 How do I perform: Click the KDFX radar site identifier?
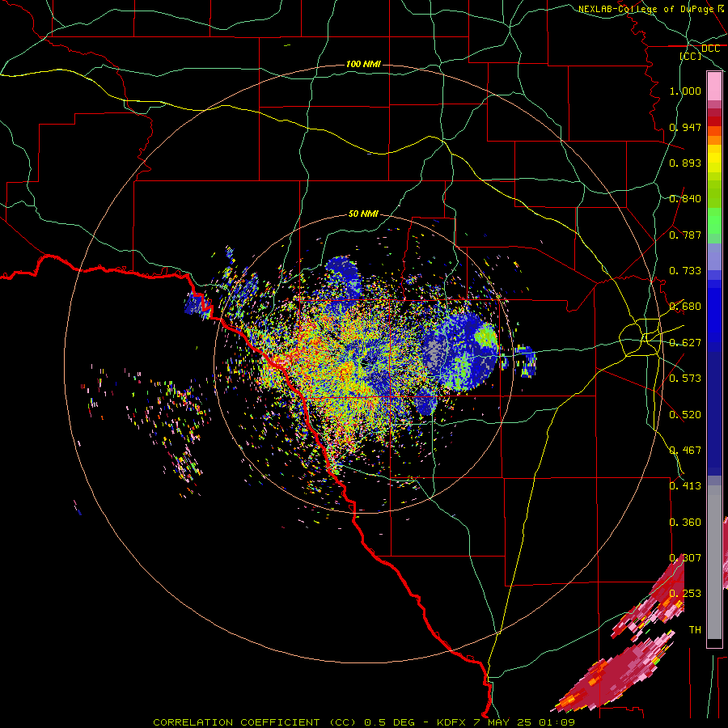point(453,722)
